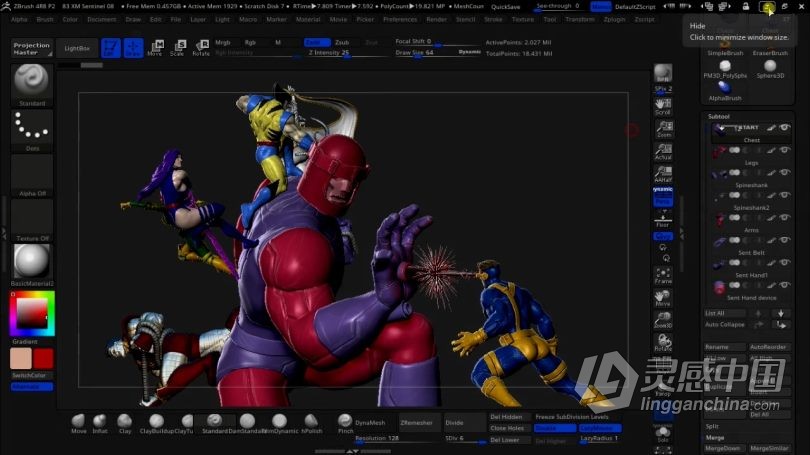Select the SimpleBrush tool
This screenshot has width=810, height=455.
(x=725, y=48)
